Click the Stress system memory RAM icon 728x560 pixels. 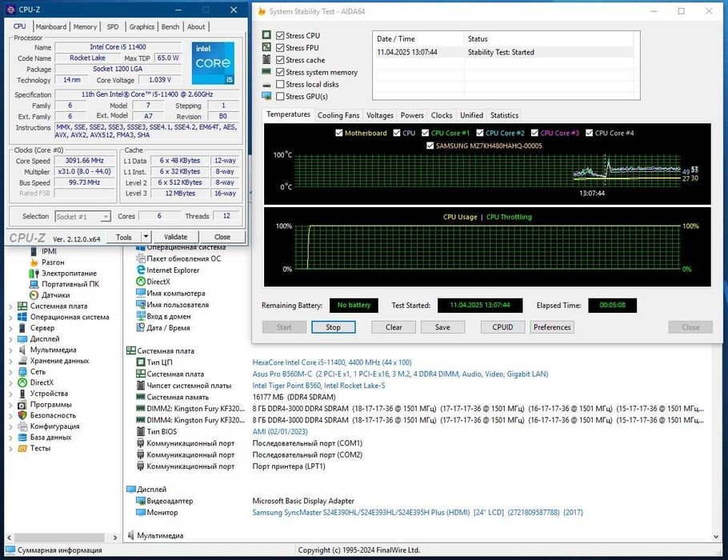[x=266, y=72]
